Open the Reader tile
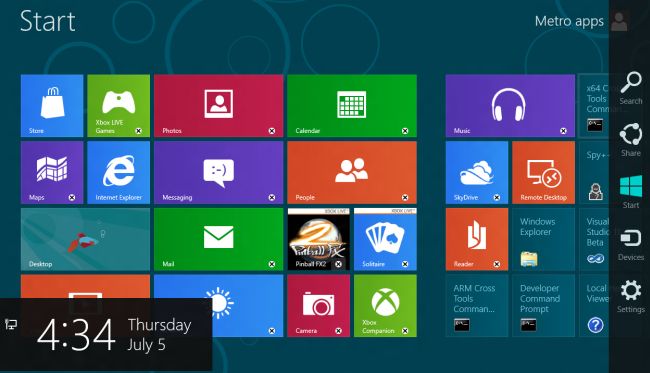Viewport: 650px width, 373px height. point(477,239)
